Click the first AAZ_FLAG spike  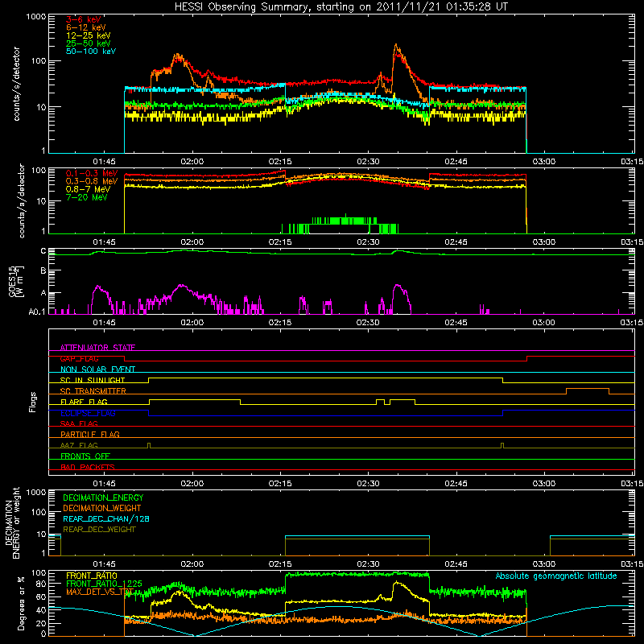149,445
